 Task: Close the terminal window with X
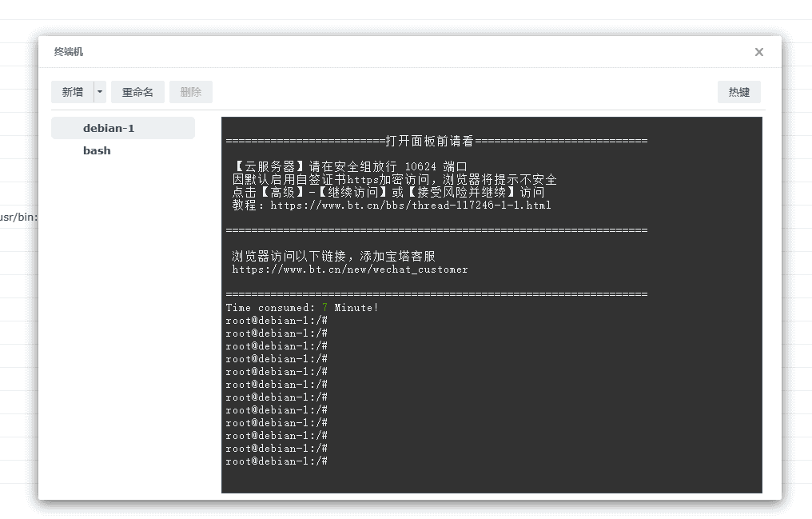click(758, 51)
